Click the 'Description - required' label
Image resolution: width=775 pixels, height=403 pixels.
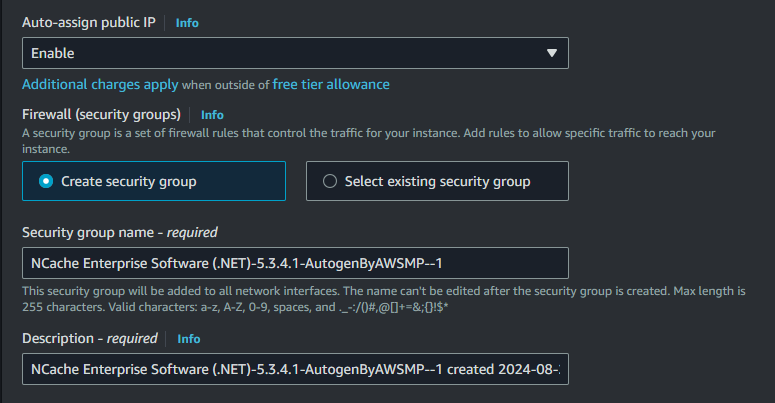click(x=89, y=338)
